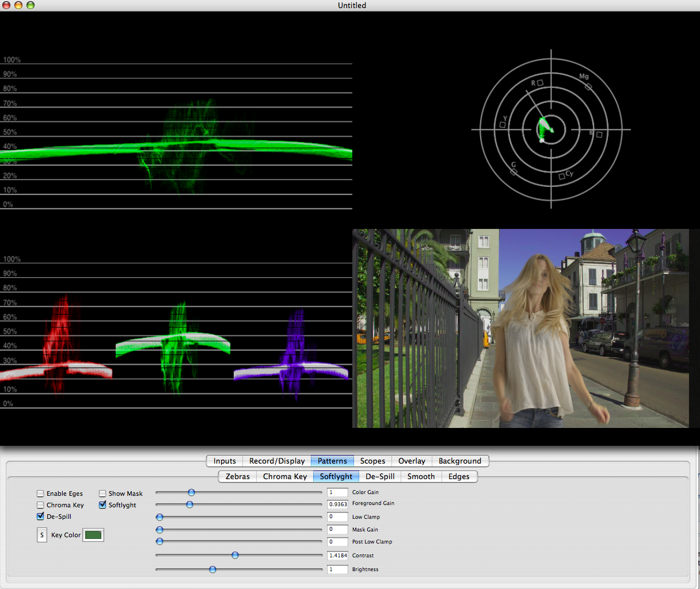The image size is (700, 589).
Task: Click the Color Gain slider handle
Action: click(x=192, y=492)
